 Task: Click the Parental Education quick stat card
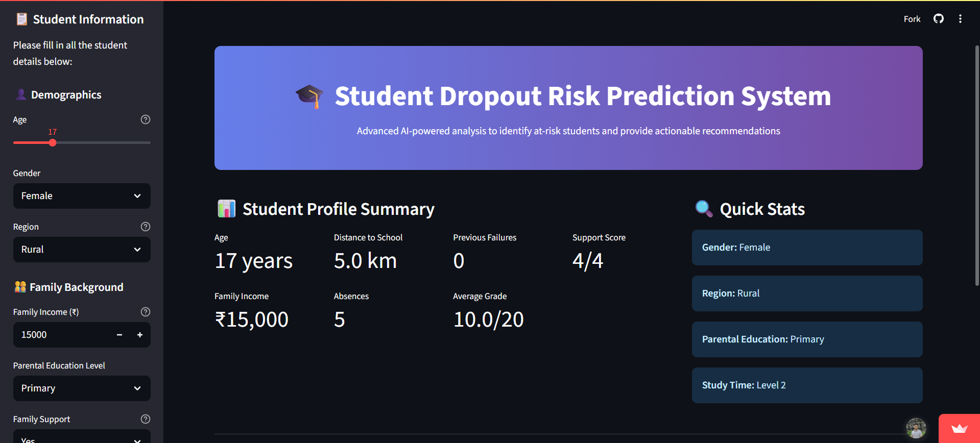(x=807, y=339)
